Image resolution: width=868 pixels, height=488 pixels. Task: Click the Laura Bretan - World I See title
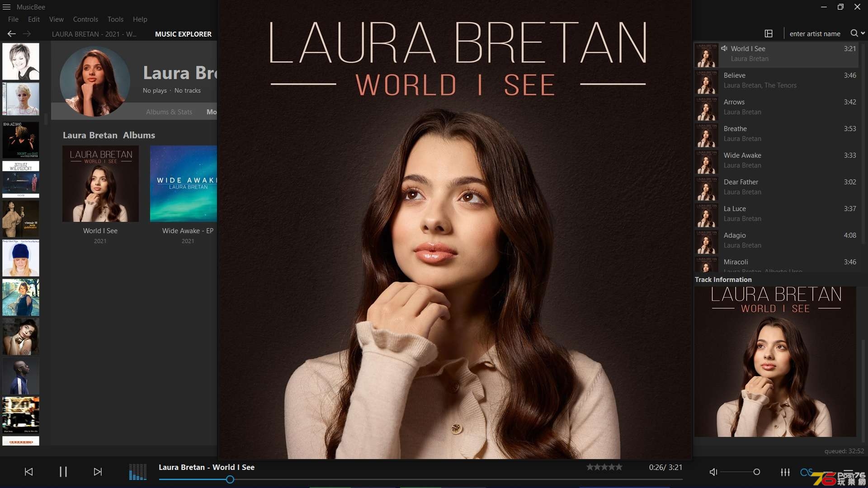coord(207,468)
